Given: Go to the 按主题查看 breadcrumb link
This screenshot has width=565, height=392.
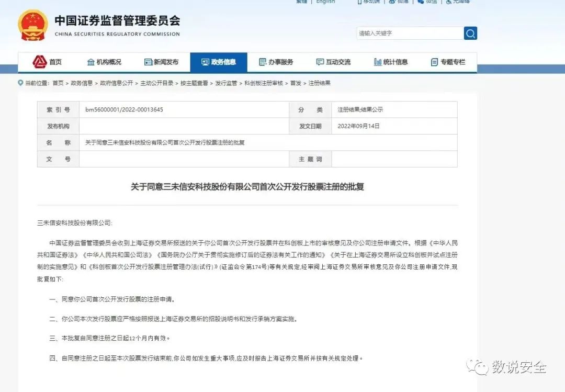Looking at the screenshot, I should [x=194, y=83].
